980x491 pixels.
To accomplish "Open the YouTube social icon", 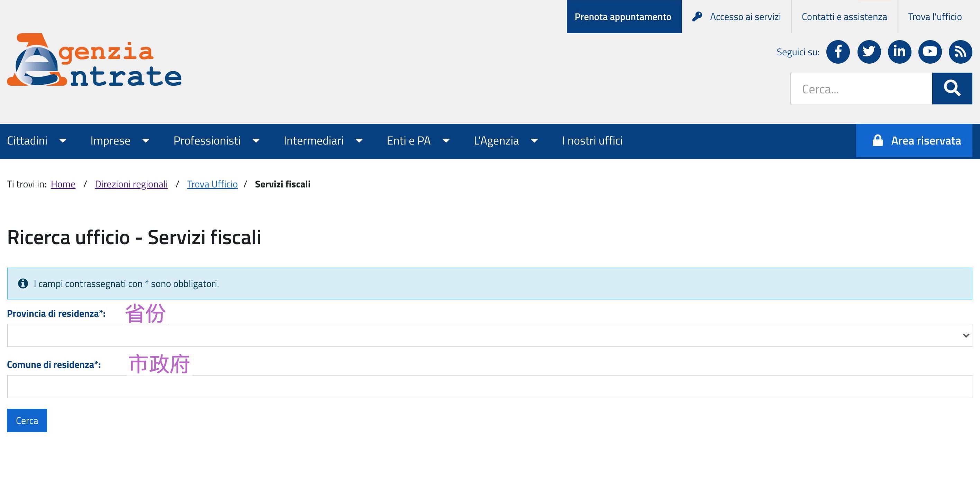I will coord(930,52).
